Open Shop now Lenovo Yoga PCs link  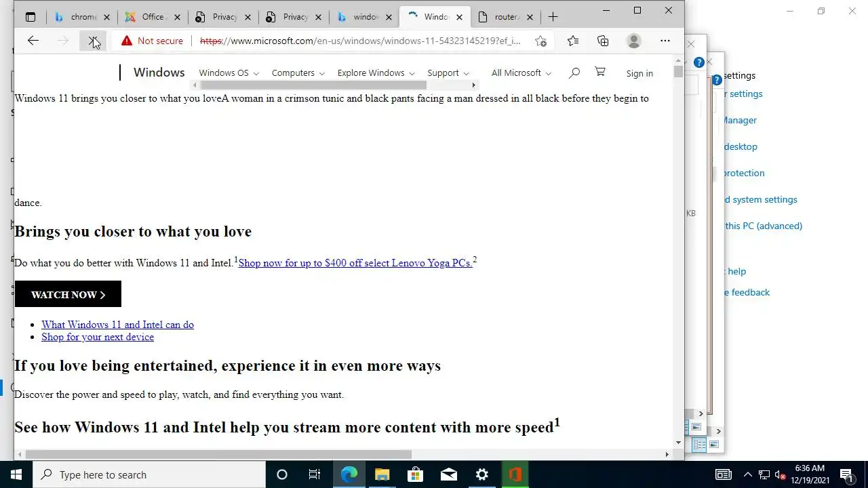click(x=355, y=263)
